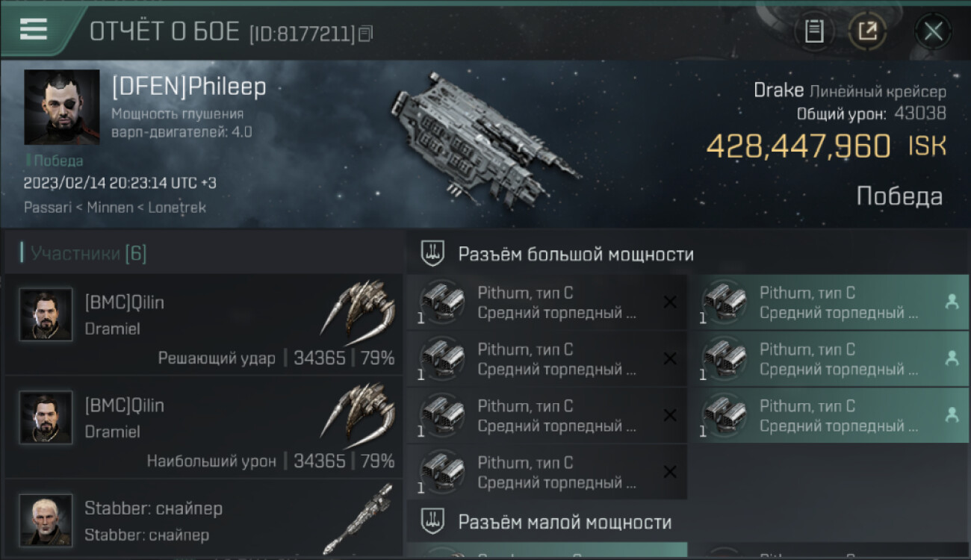
Task: Click the X on first Pithum launcher
Action: pyautogui.click(x=670, y=302)
